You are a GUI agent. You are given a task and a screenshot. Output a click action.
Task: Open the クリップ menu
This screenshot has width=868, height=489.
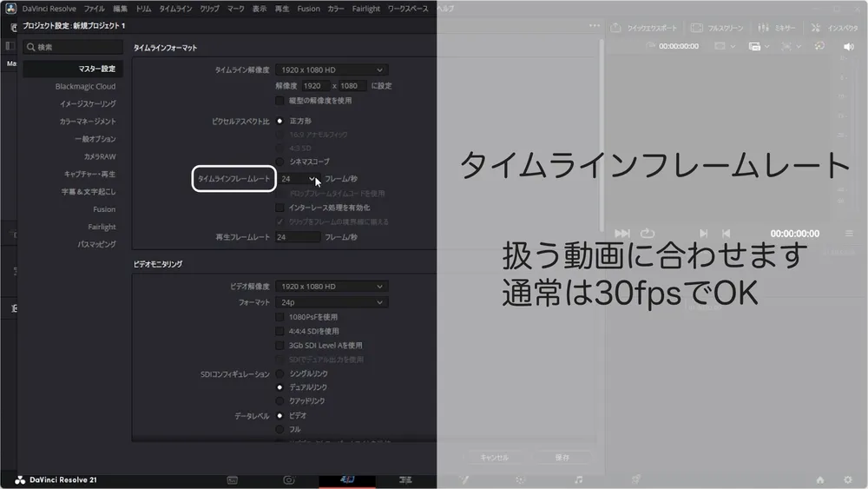210,9
